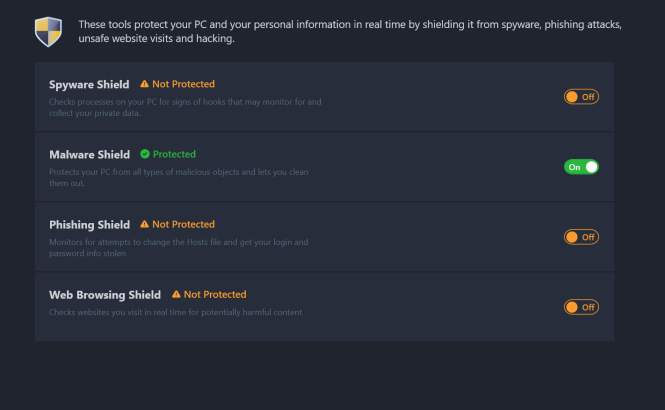Image resolution: width=665 pixels, height=410 pixels.
Task: Click Phishing Shield's Not Protected status
Action: (183, 224)
